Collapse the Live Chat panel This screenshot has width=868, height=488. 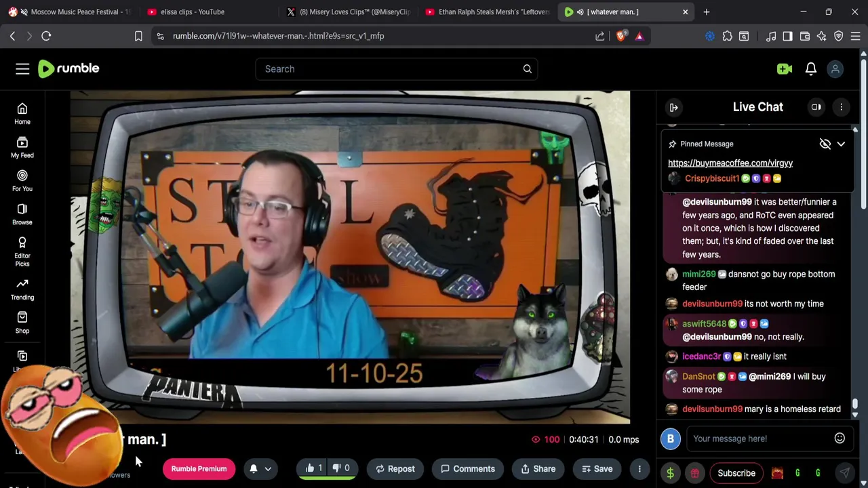pyautogui.click(x=674, y=107)
